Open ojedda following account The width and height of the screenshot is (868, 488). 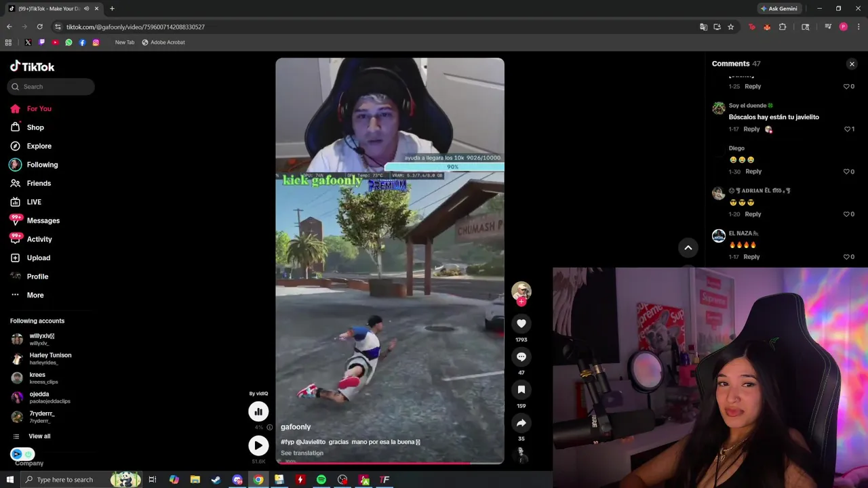pos(40,397)
